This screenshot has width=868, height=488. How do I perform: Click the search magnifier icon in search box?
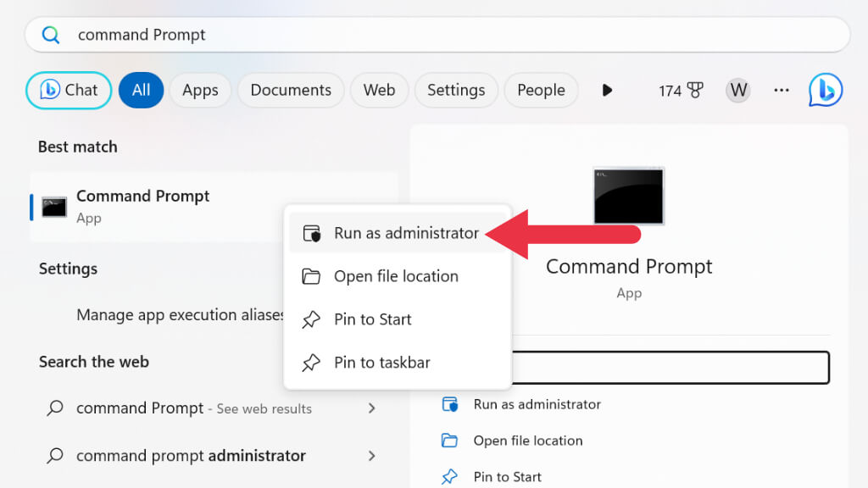pos(50,35)
